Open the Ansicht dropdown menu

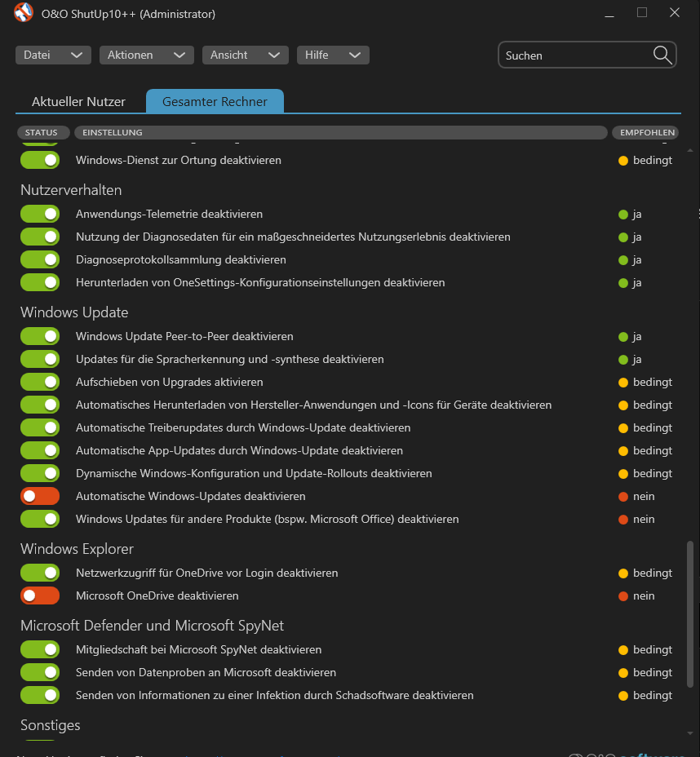[246, 55]
